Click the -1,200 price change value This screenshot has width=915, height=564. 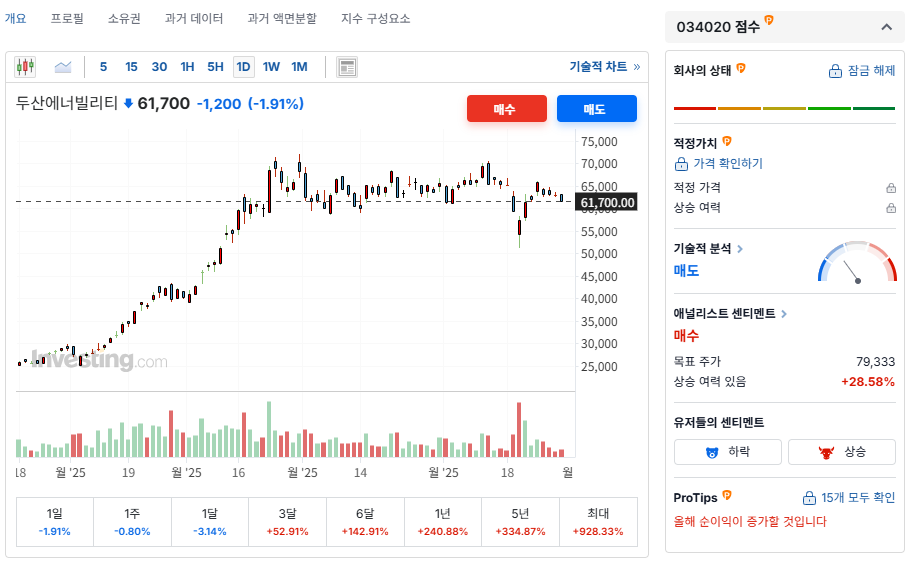pyautogui.click(x=219, y=104)
